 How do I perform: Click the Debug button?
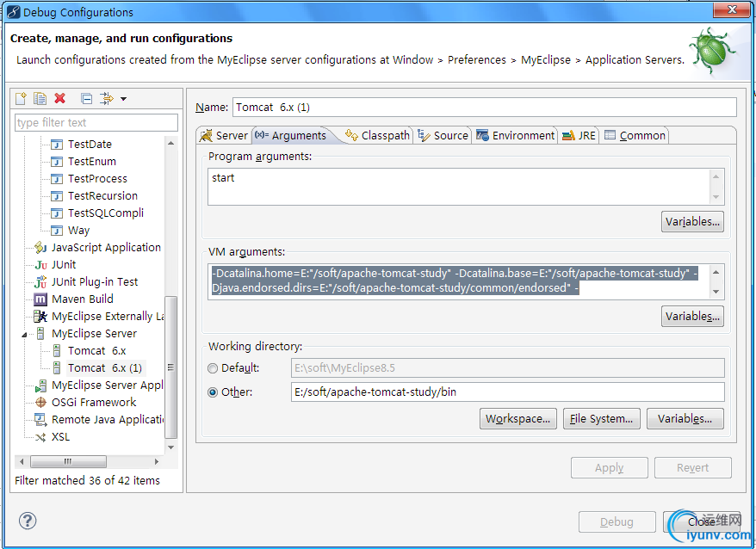[x=617, y=522]
